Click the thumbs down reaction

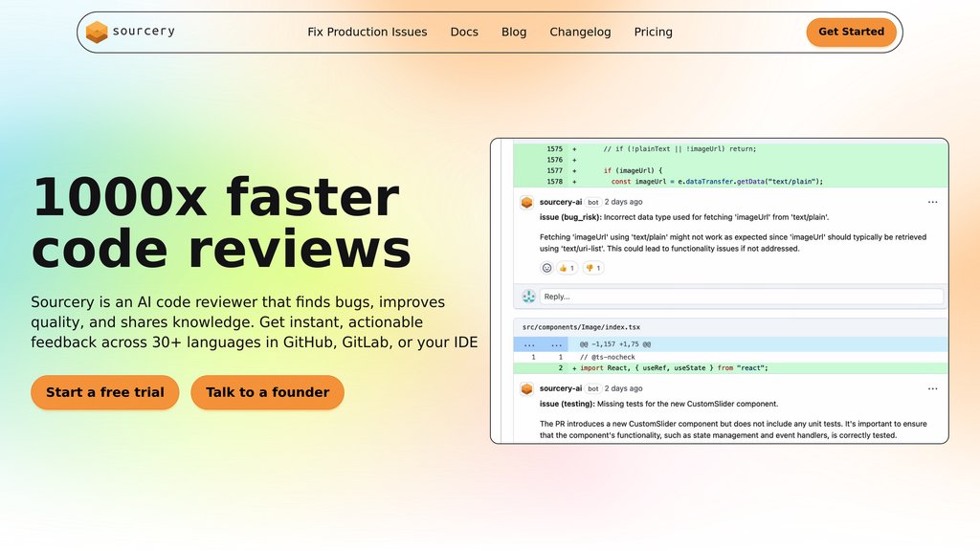pyautogui.click(x=593, y=268)
